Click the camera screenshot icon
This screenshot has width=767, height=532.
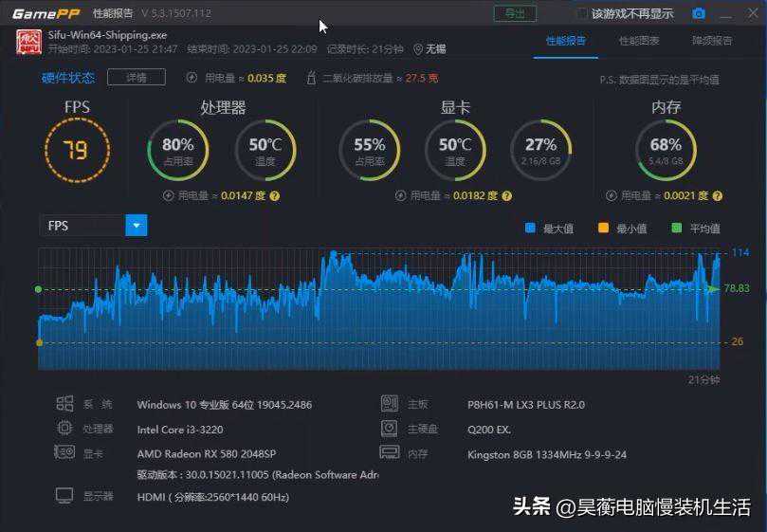(699, 13)
